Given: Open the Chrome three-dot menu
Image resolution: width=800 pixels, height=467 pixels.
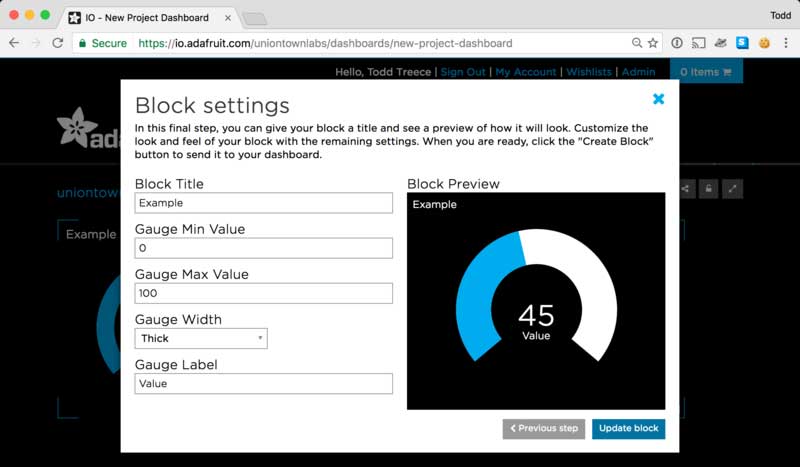Looking at the screenshot, I should click(787, 43).
